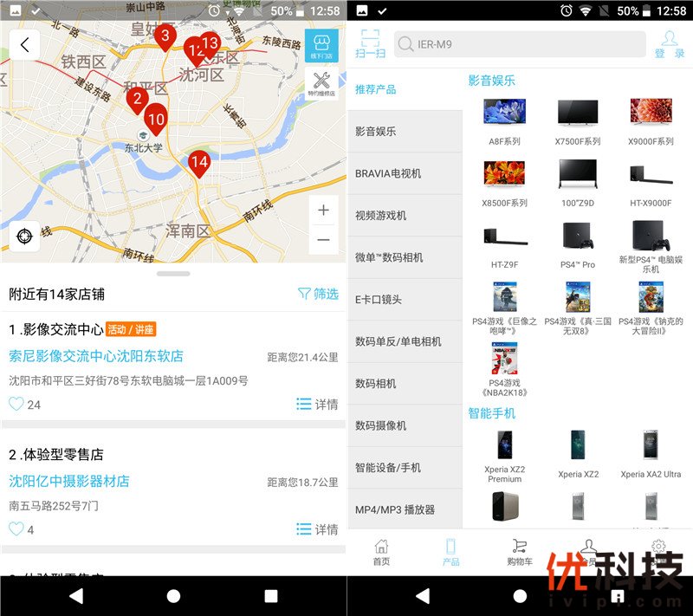Select 数码相机 category
The image size is (693, 616).
coord(405,384)
